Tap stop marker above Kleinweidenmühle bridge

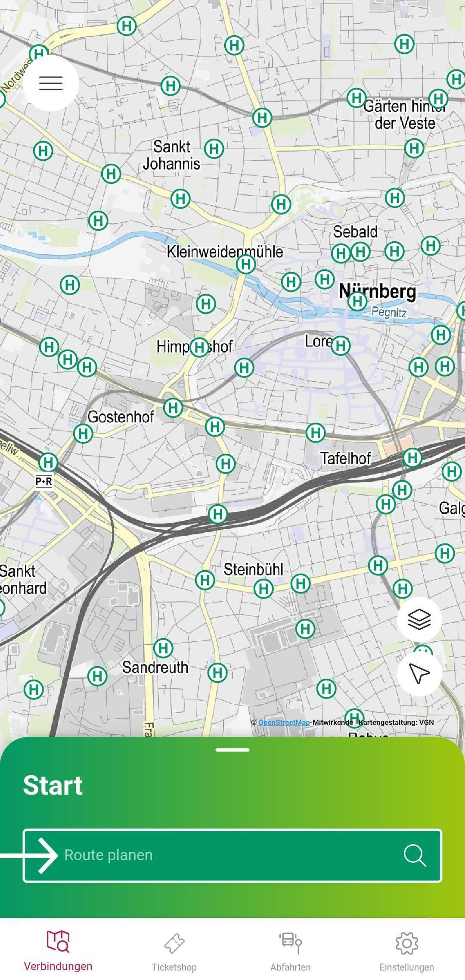(x=246, y=264)
